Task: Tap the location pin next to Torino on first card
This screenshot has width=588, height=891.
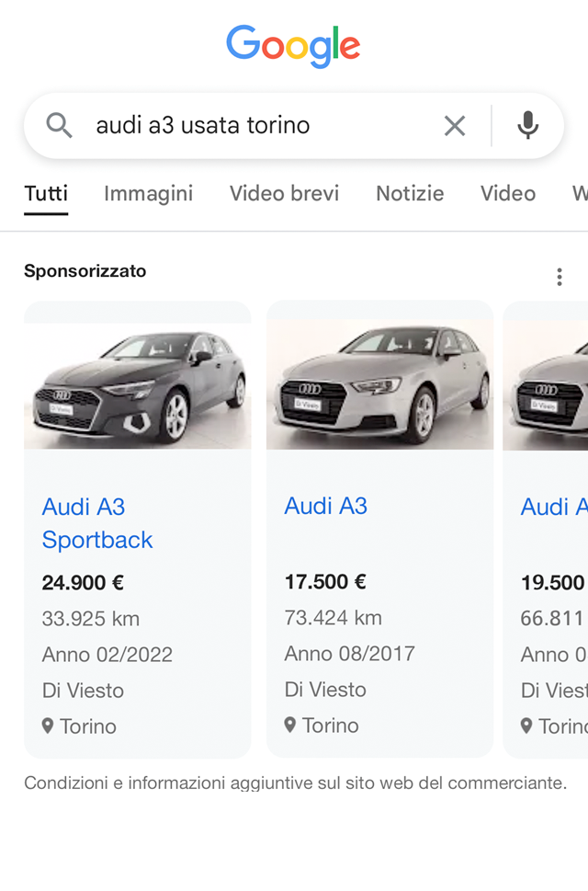Action: [46, 726]
